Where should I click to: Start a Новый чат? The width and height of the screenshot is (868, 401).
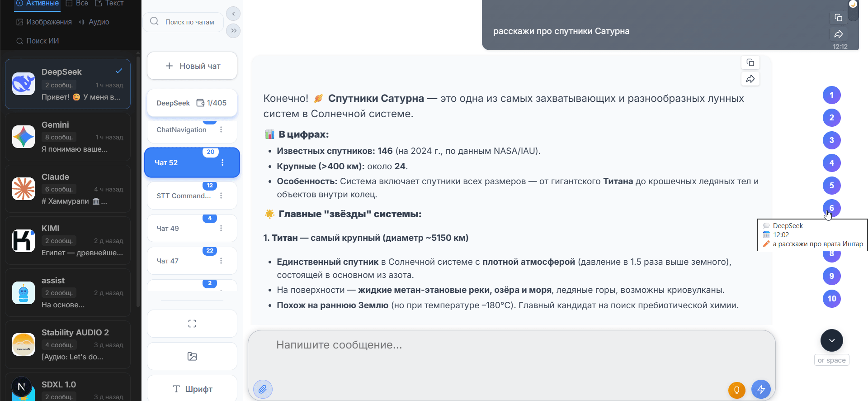(192, 66)
